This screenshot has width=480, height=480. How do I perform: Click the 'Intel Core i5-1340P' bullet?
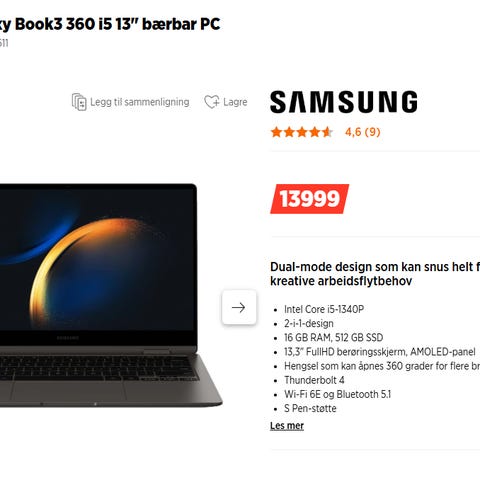point(324,309)
